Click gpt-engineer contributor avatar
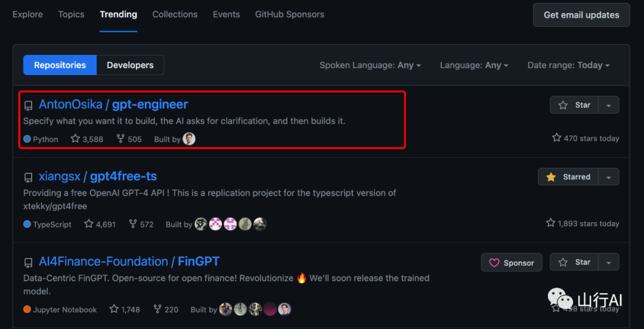Screen dimensions: 644x329 [189, 139]
